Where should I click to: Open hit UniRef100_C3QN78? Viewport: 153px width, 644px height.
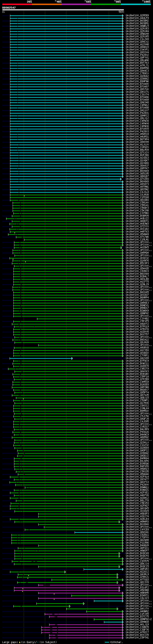coord(137,627)
